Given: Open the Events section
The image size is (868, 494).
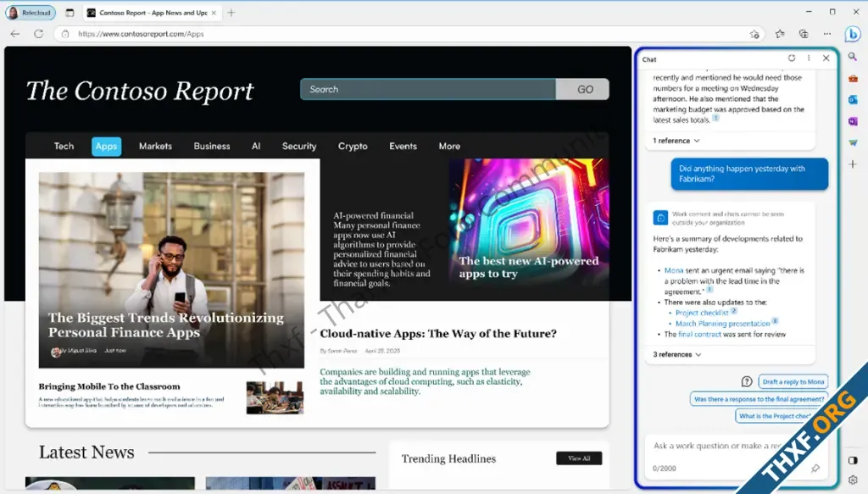Looking at the screenshot, I should (x=403, y=146).
